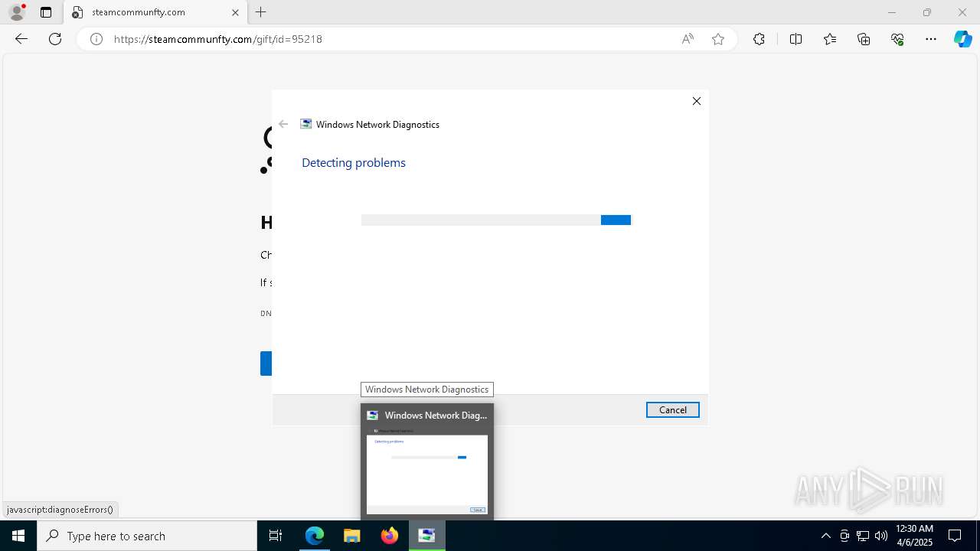The height and width of the screenshot is (551, 980).
Task: View site information icon in address bar
Action: pyautogui.click(x=96, y=39)
